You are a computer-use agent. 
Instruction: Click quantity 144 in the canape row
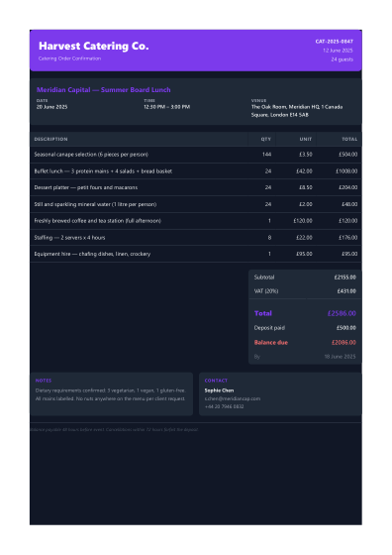pos(267,155)
